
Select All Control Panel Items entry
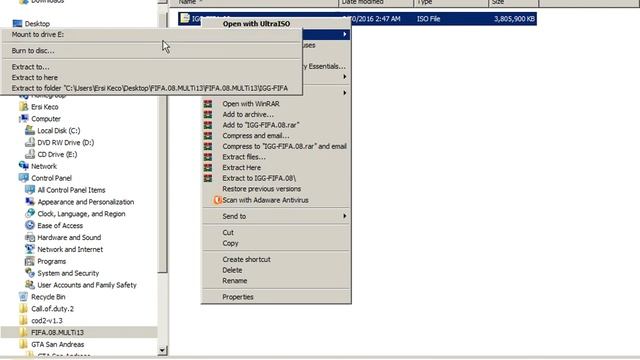(x=71, y=190)
